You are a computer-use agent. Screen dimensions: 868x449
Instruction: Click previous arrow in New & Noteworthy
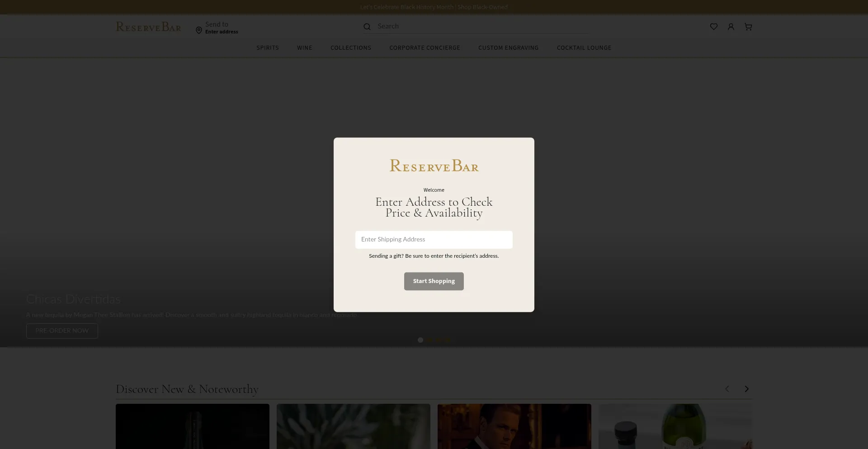tap(727, 389)
